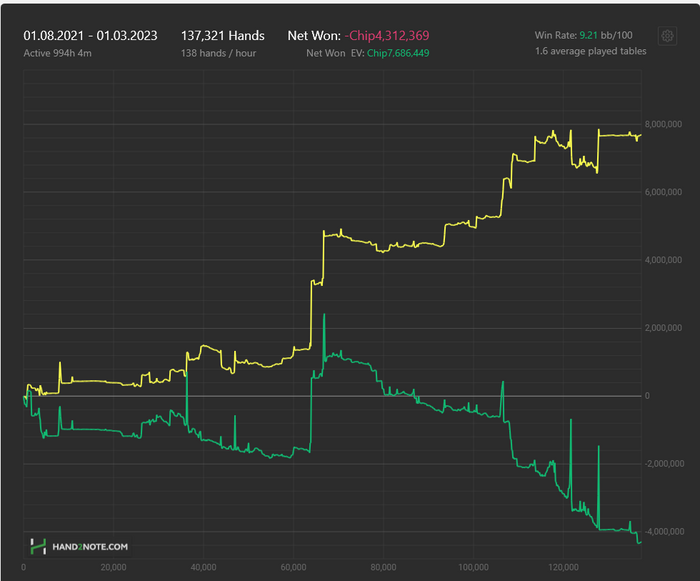Click the 60,000 x-axis label
Image resolution: width=700 pixels, height=581 pixels.
293,567
